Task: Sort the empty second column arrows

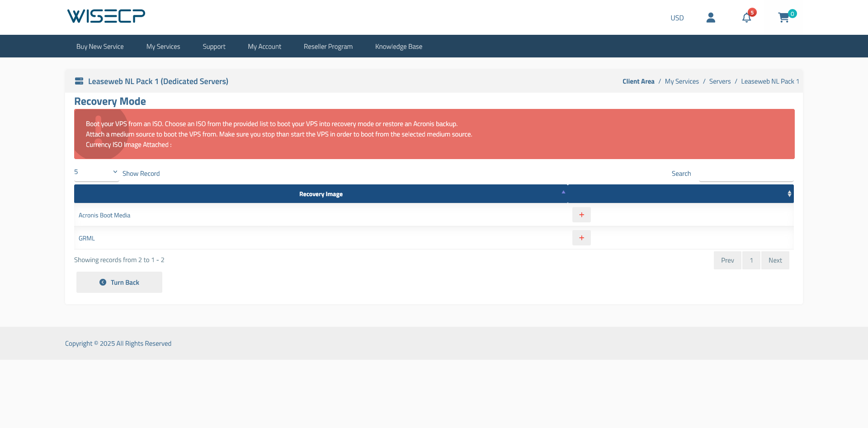Action: click(789, 194)
